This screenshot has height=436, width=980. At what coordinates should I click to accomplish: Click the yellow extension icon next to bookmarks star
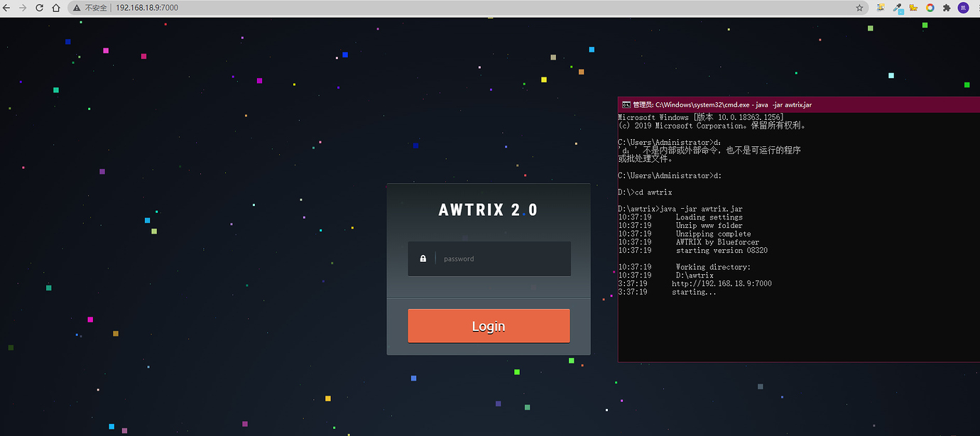[x=881, y=8]
